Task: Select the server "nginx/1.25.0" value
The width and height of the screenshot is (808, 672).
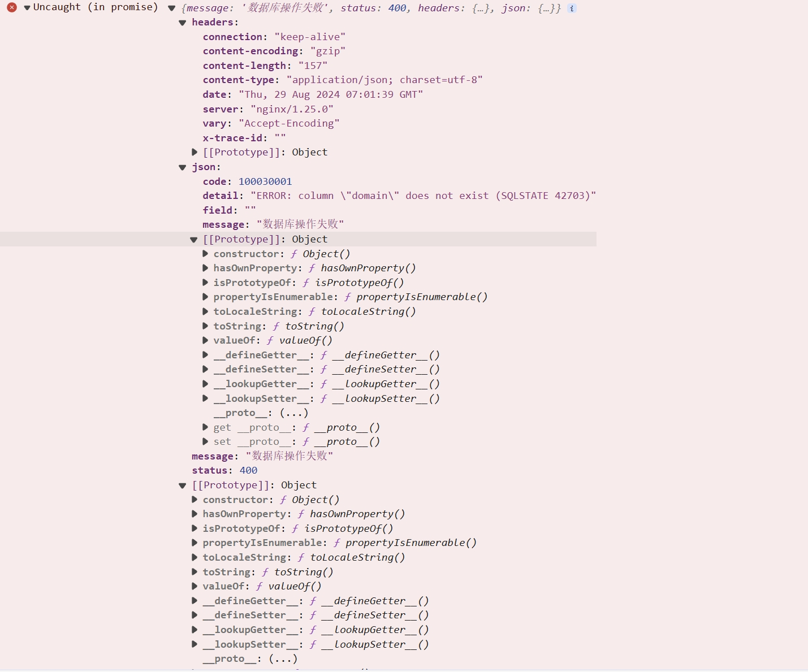Action: click(x=292, y=109)
